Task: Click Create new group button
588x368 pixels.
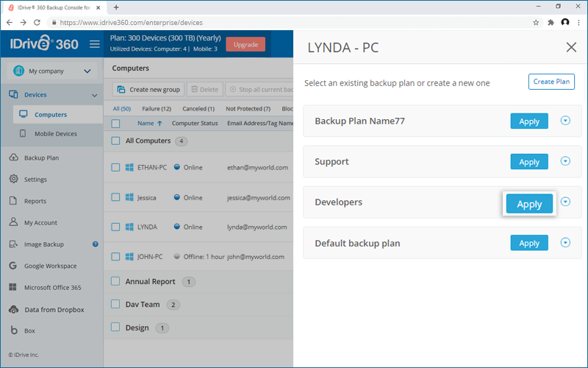Action: click(148, 89)
